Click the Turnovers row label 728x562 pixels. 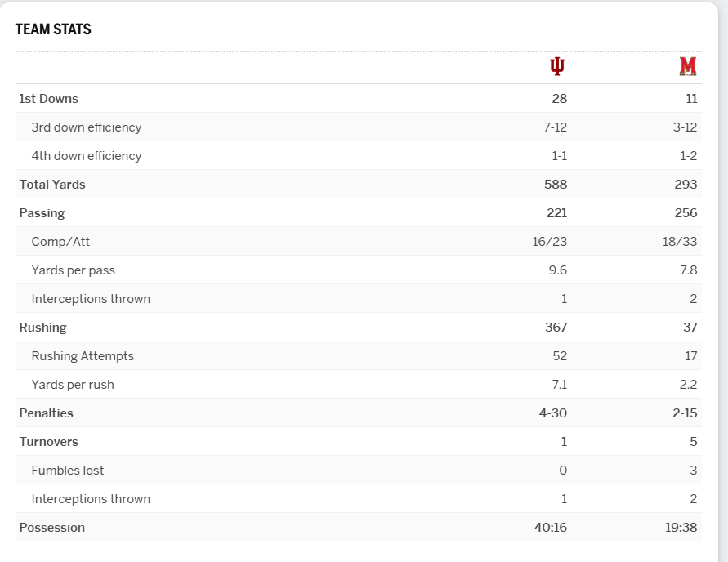[48, 442]
